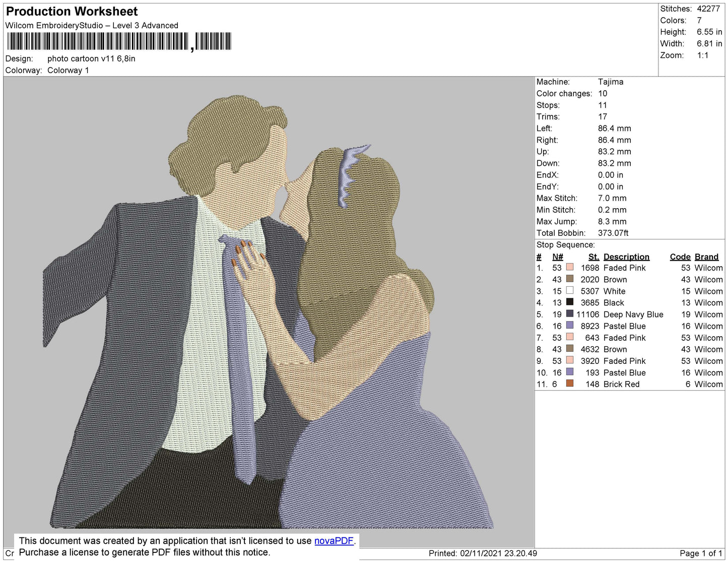Click the Machine value Tajima
Viewport: 728px width, 563px height.
coord(611,82)
